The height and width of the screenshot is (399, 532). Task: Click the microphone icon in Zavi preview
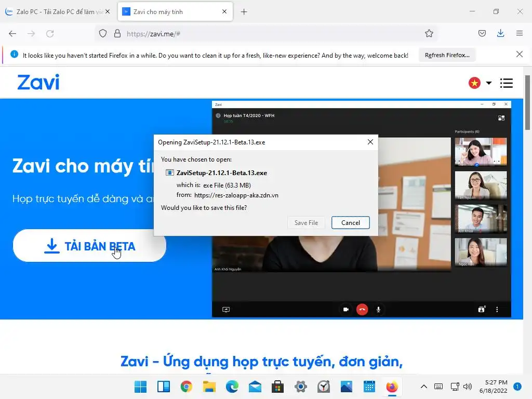coord(378,310)
